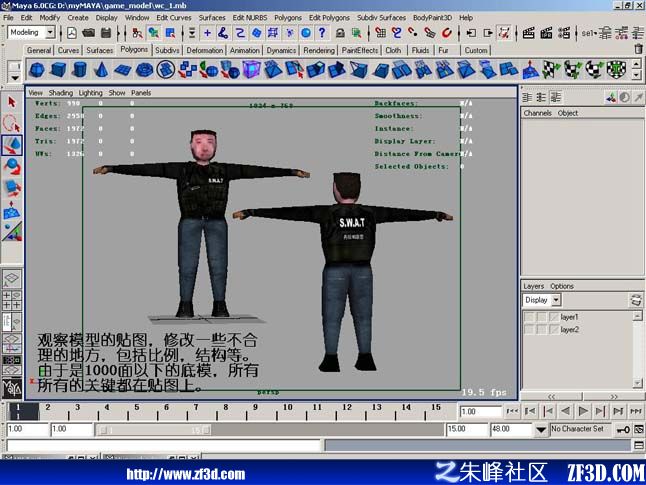Create a polygon cone from shelf
The image size is (646, 485).
[x=101, y=70]
